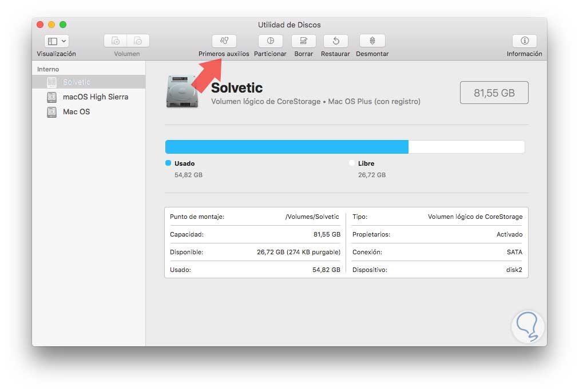Click the blue used-space bar
This screenshot has width=579, height=392.
(287, 147)
